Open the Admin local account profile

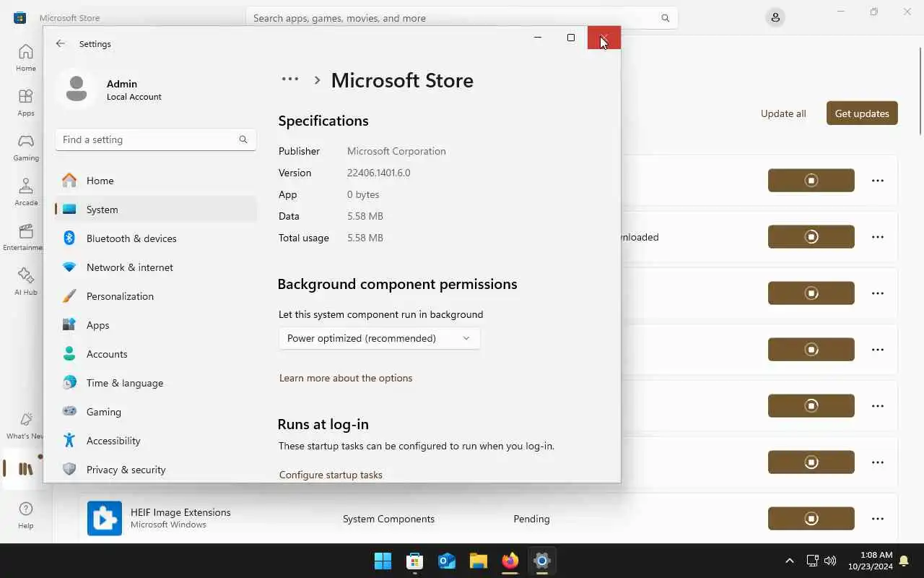click(111, 90)
